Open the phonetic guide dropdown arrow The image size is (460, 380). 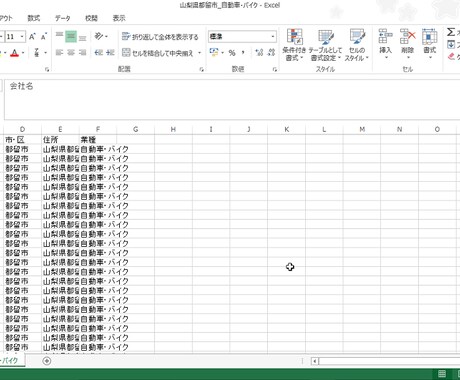click(x=46, y=53)
